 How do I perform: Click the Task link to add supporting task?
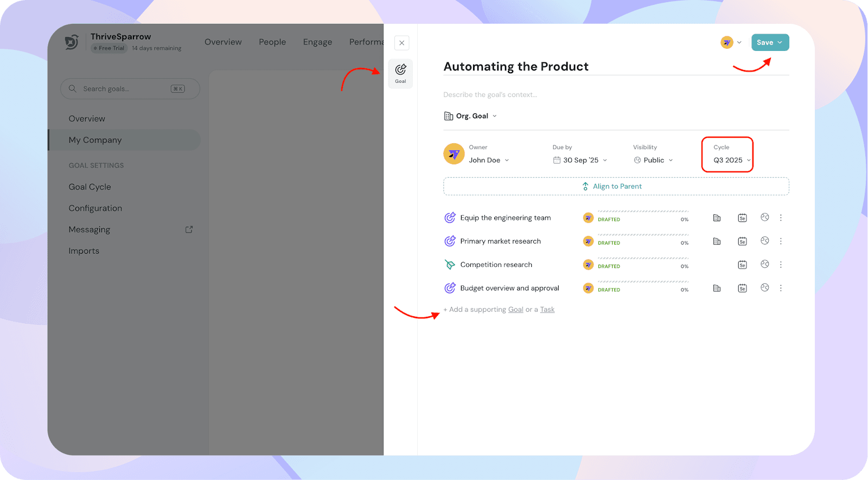pyautogui.click(x=547, y=310)
